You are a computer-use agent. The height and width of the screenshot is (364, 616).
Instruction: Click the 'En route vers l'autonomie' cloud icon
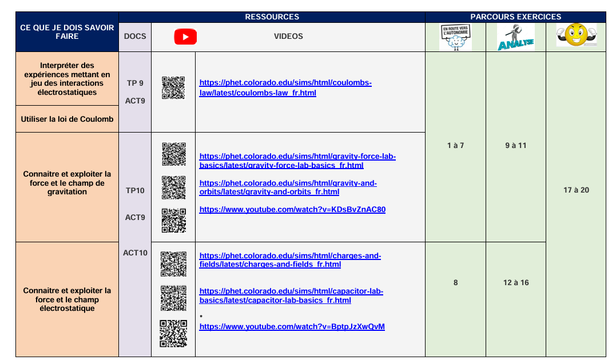point(455,38)
